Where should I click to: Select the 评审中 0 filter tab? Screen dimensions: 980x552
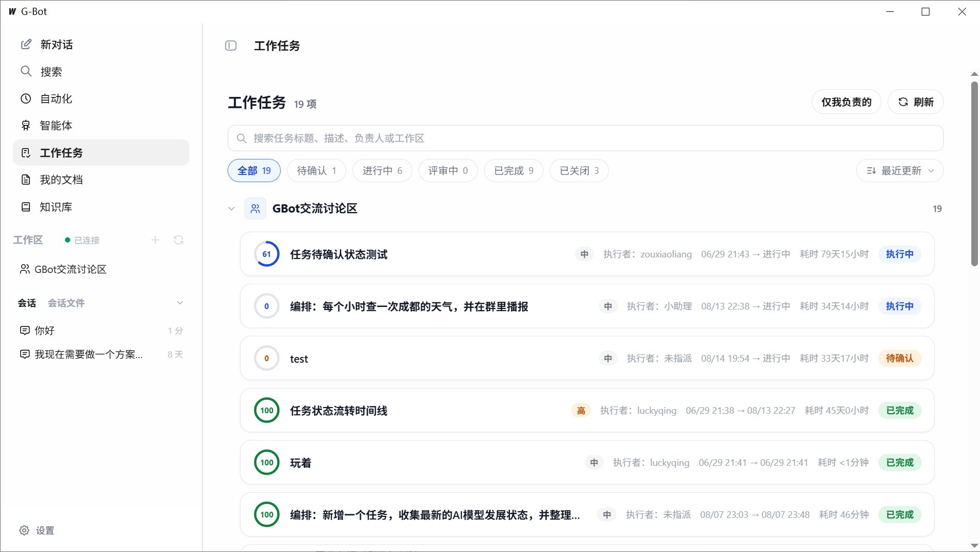click(448, 171)
